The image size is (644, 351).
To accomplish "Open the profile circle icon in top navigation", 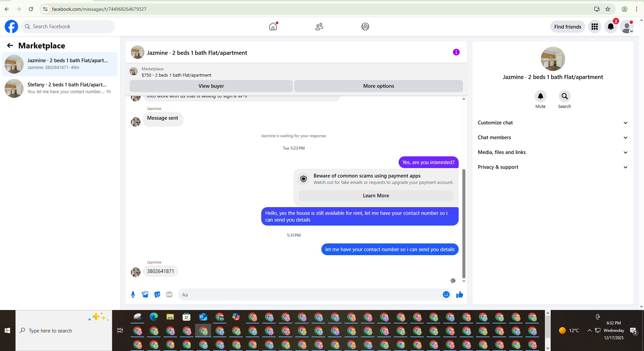I will (365, 27).
